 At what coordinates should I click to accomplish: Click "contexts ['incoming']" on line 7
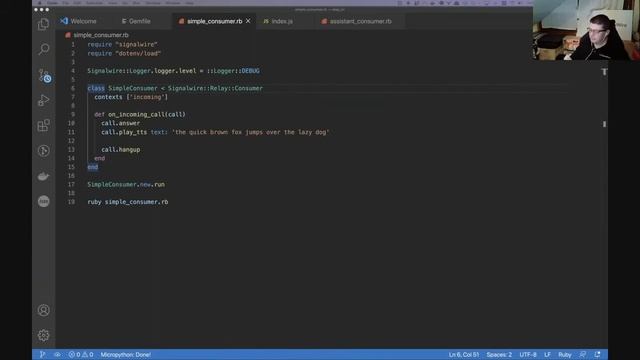(x=131, y=97)
